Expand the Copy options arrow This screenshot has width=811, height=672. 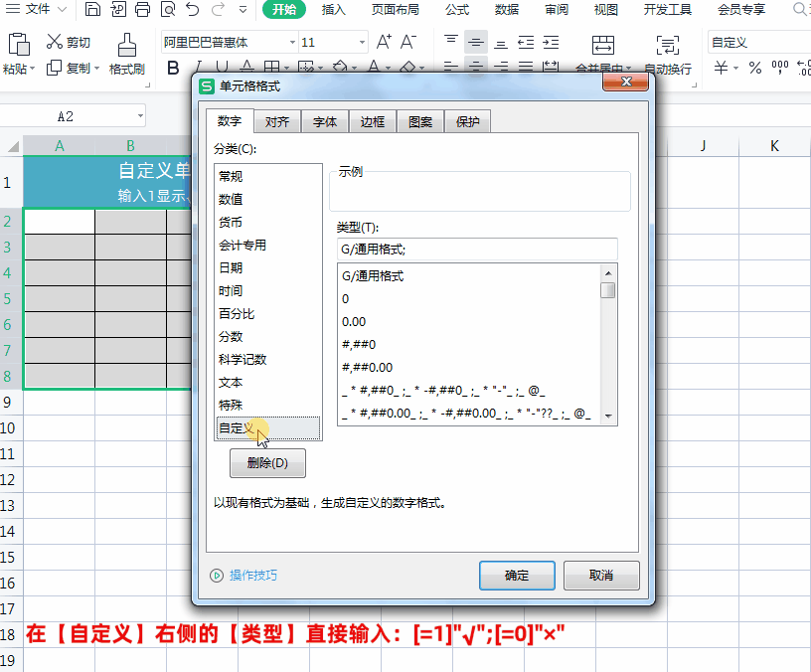[96, 69]
